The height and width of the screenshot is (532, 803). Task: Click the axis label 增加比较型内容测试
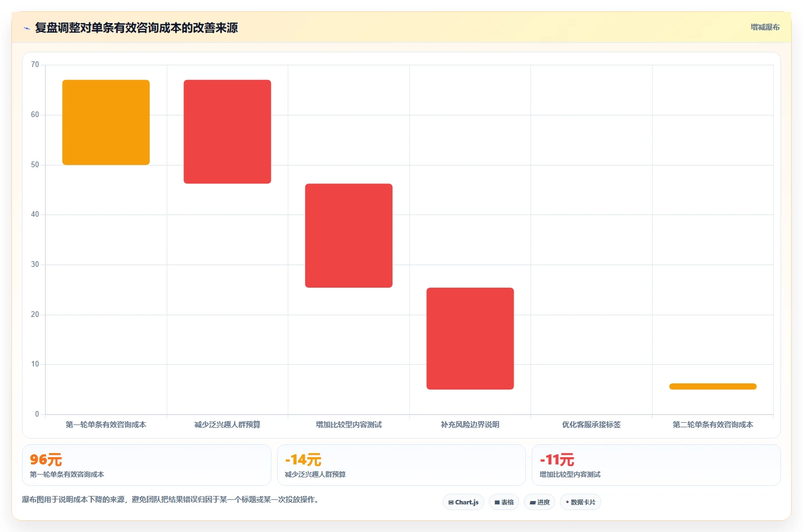349,424
